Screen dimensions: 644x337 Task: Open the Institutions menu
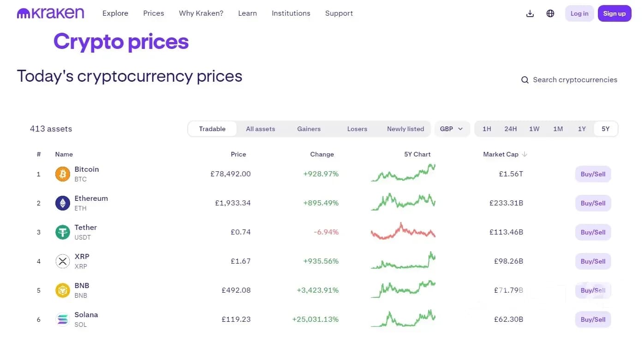point(291,13)
